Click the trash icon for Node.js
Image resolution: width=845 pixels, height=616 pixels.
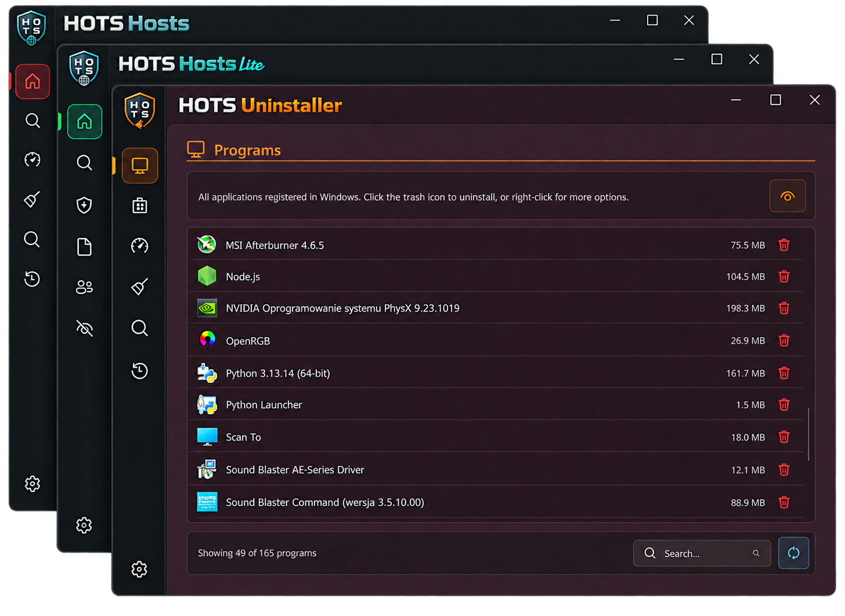point(784,277)
